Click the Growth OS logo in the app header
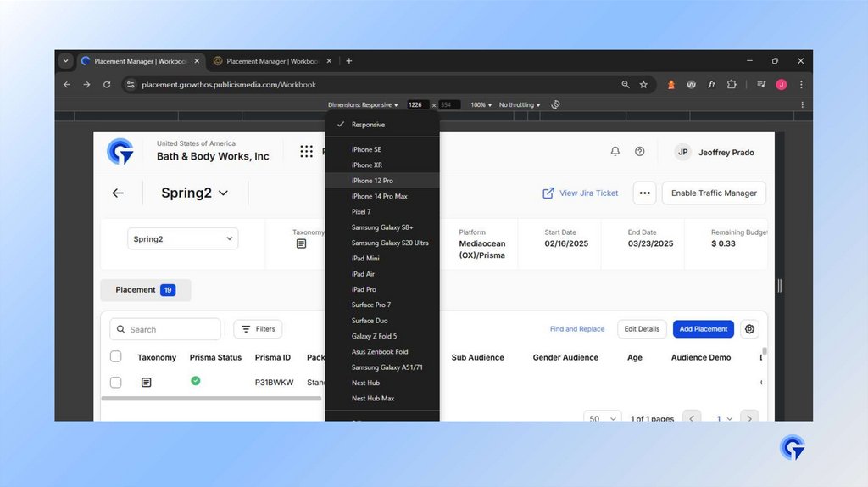This screenshot has width=868, height=487. coord(120,151)
